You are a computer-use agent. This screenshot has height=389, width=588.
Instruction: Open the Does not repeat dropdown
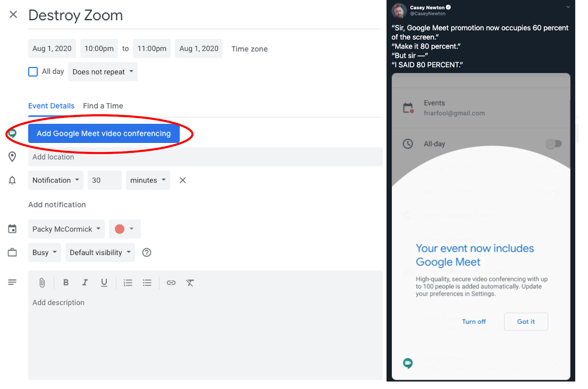point(103,72)
